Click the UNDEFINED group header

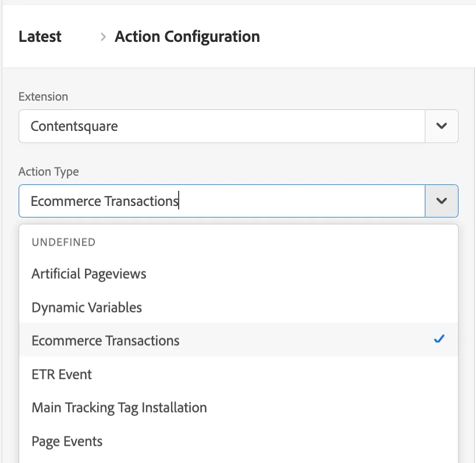click(x=63, y=242)
